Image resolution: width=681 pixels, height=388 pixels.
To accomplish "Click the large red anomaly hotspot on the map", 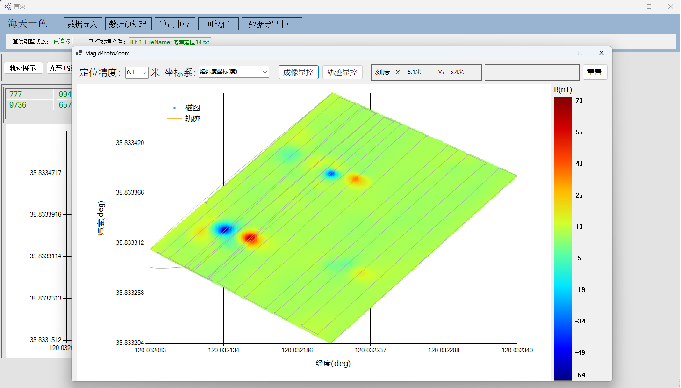I will (250, 238).
